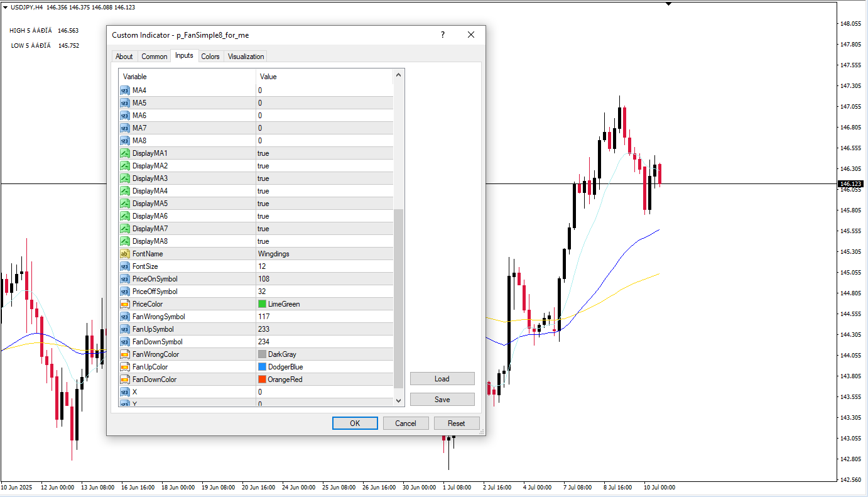Click the integer icon beside MA4
Screen dimensions: 868x497
point(124,90)
